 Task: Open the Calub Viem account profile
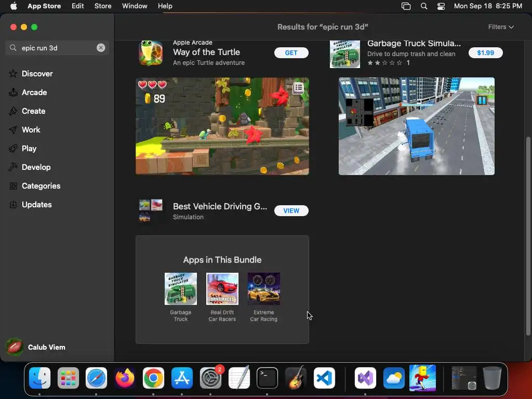coord(36,347)
